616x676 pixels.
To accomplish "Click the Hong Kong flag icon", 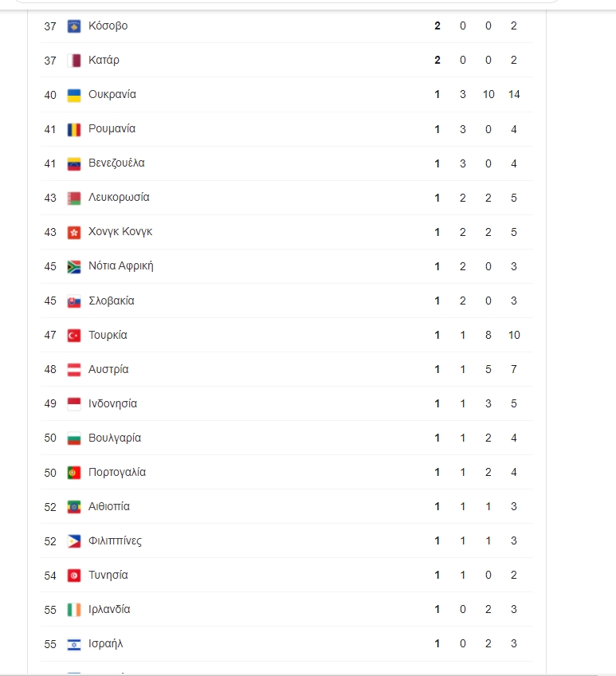I will coord(74,232).
